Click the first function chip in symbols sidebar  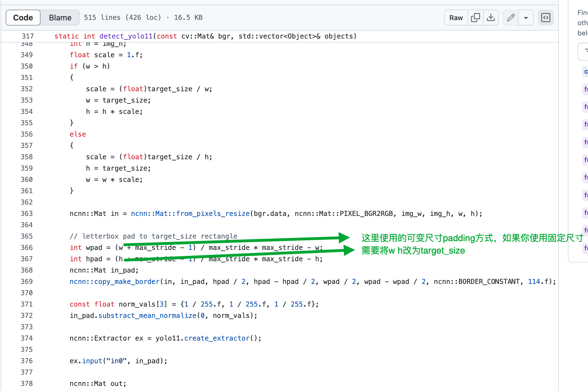[x=586, y=89]
